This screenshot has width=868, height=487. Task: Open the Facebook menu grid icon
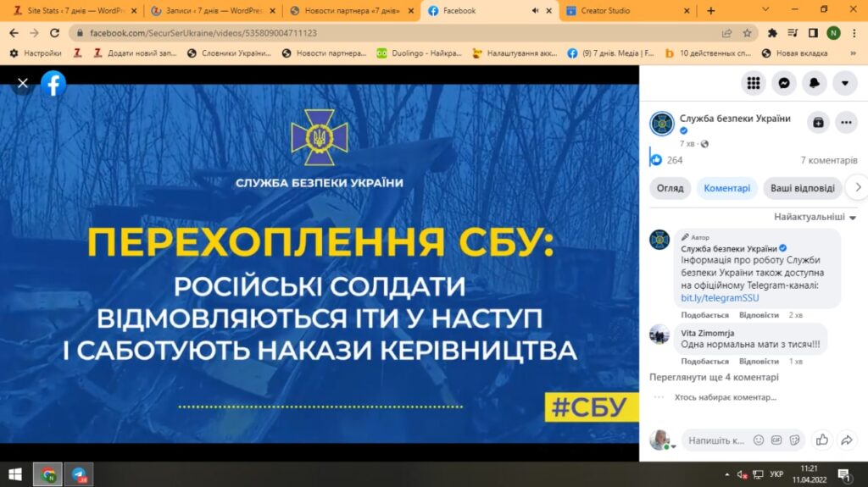pyautogui.click(x=754, y=83)
